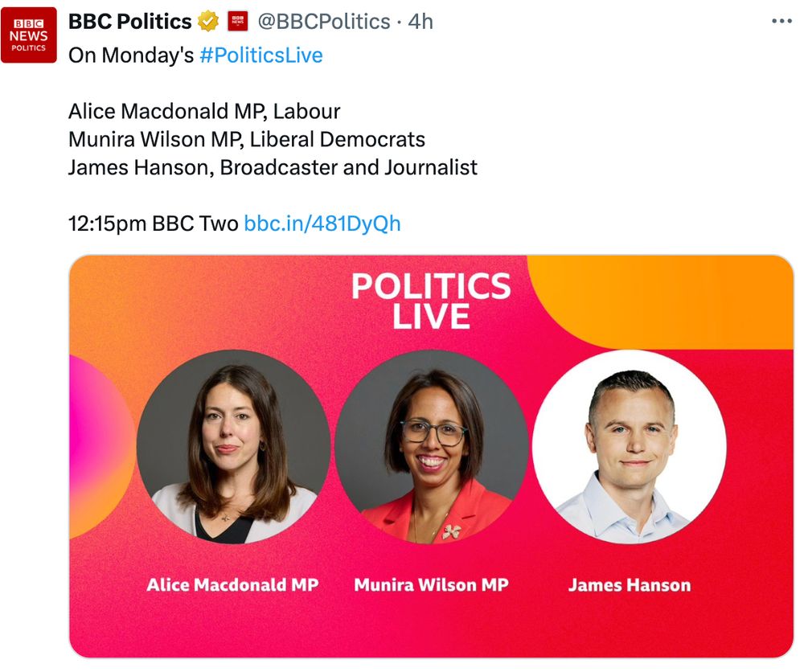Open the 4h tweet timestamp

tap(420, 22)
